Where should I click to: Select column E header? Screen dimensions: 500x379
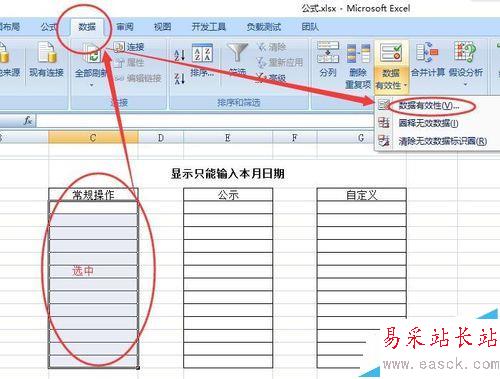coord(228,138)
